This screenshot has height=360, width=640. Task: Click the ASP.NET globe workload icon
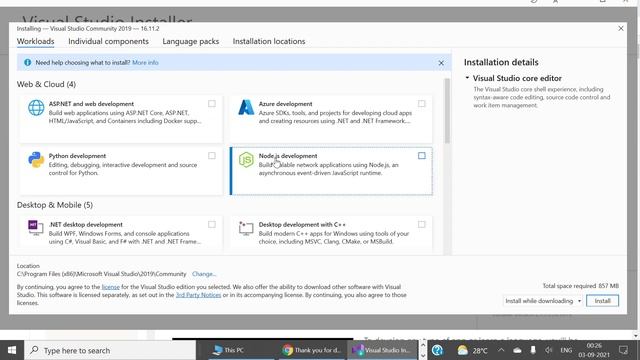(x=36, y=108)
